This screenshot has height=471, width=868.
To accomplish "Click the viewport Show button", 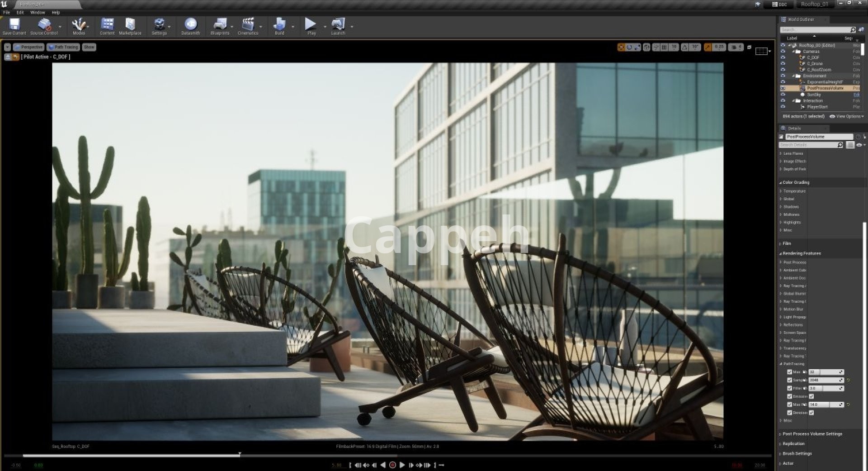I will (x=89, y=47).
